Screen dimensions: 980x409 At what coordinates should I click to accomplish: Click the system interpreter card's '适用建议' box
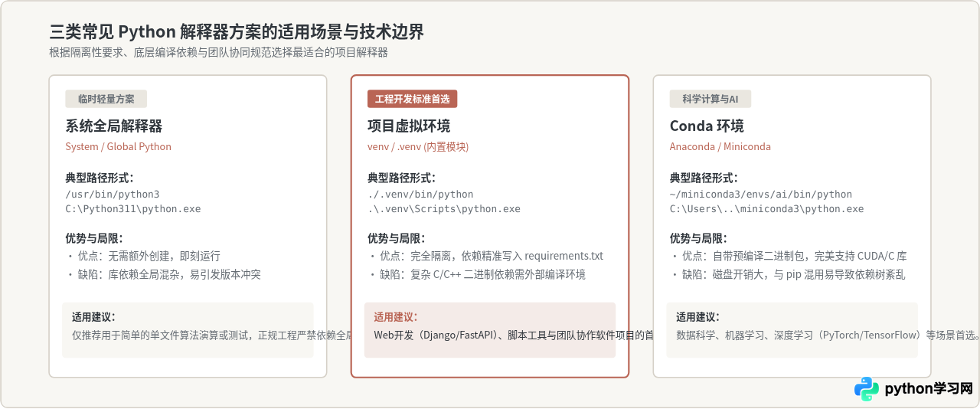(x=188, y=329)
